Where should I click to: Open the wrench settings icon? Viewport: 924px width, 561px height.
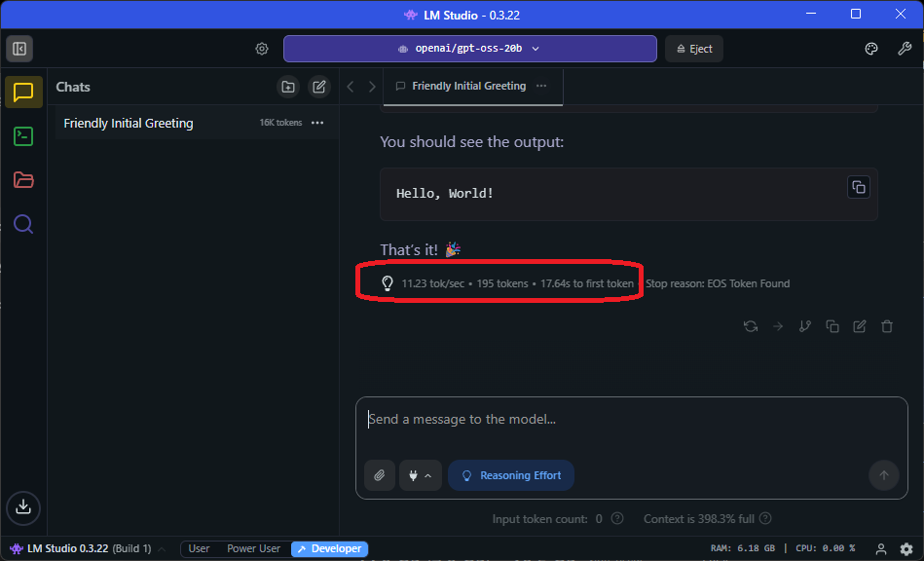coord(905,49)
